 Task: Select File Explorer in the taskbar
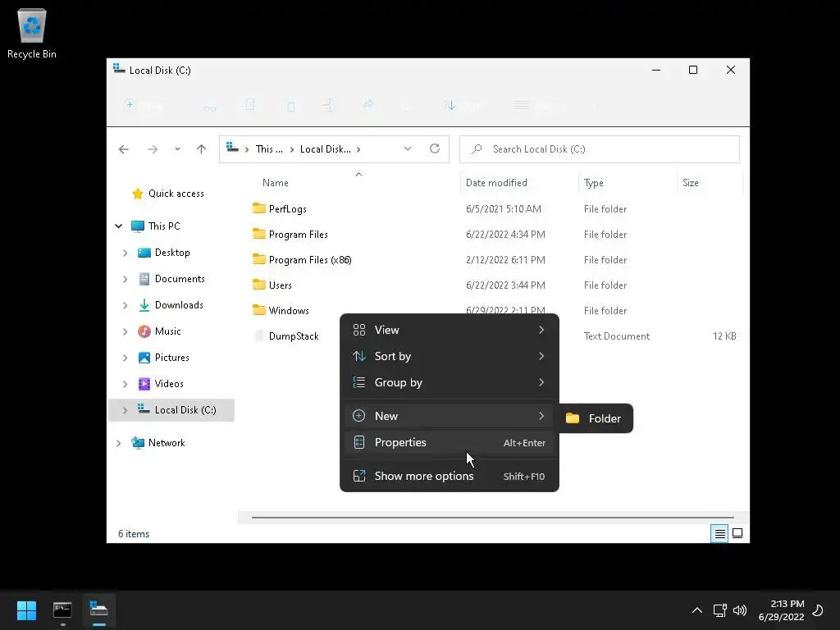pyautogui.click(x=98, y=609)
